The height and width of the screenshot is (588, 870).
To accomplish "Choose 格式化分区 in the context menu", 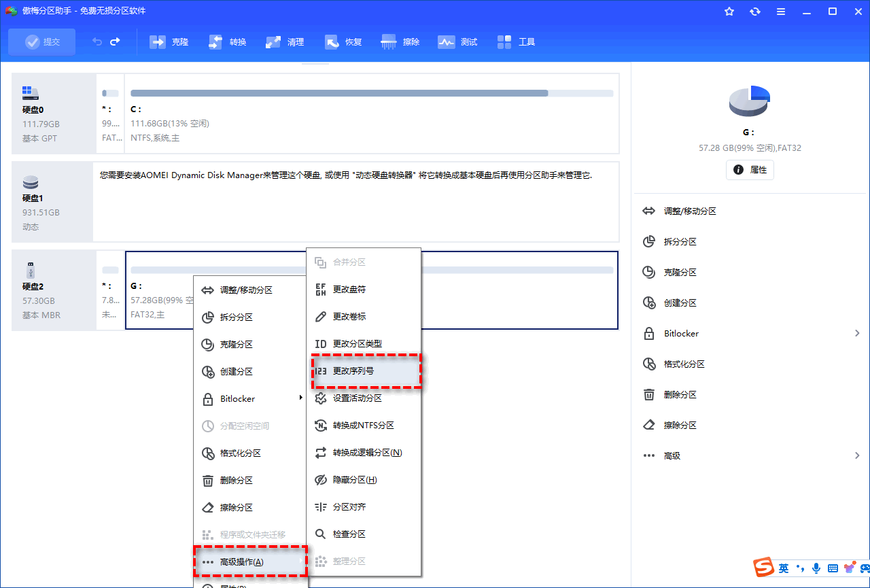I will (x=240, y=453).
